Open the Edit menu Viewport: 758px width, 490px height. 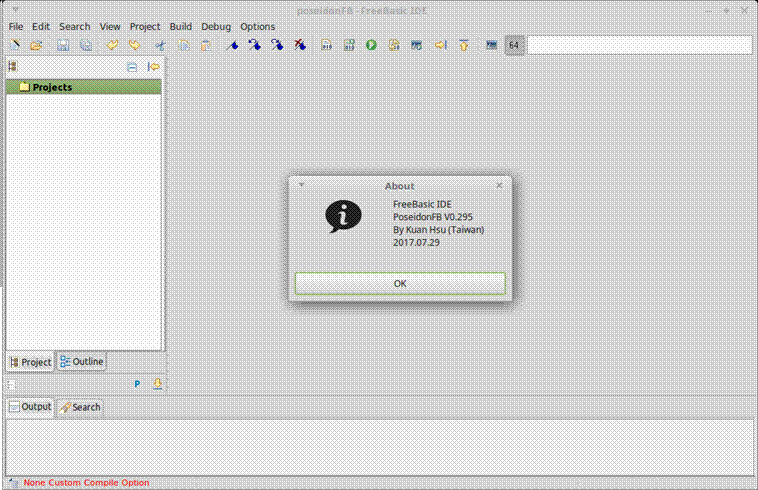pyautogui.click(x=41, y=27)
